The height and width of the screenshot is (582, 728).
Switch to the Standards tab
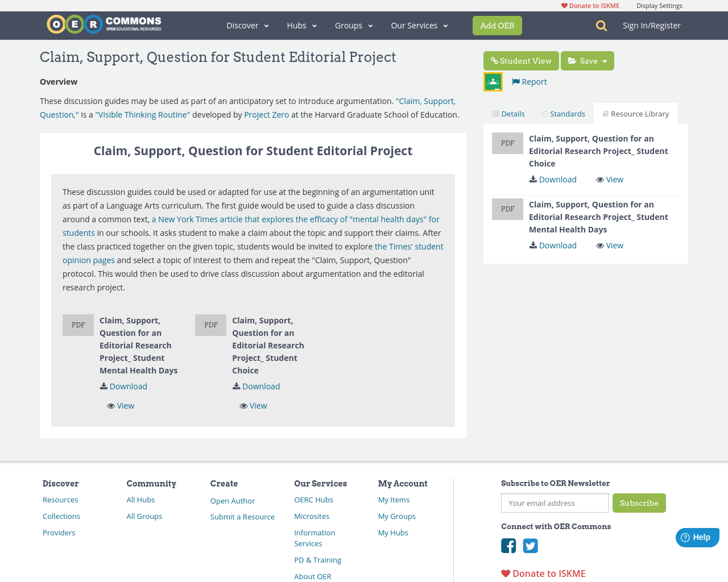[x=564, y=113]
